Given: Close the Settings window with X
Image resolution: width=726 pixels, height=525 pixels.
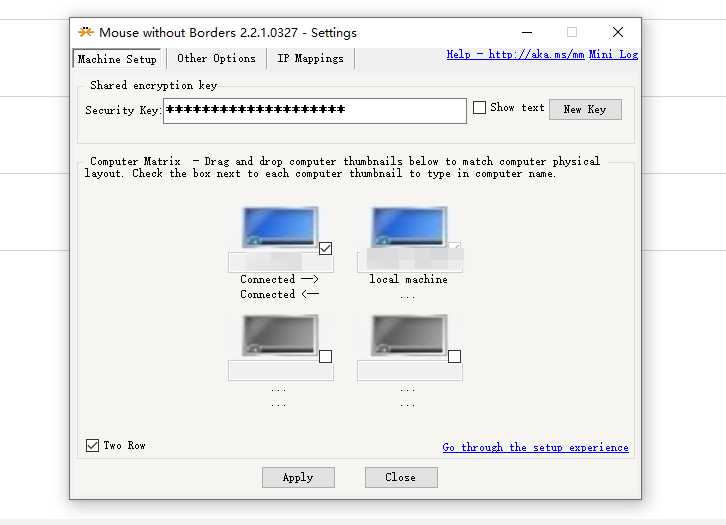Looking at the screenshot, I should [x=618, y=32].
